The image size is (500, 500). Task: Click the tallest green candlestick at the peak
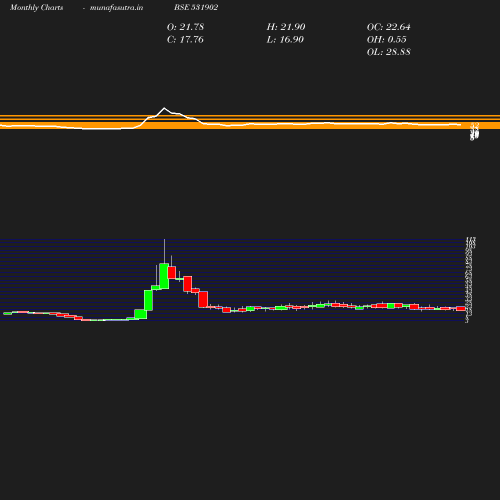tap(164, 276)
